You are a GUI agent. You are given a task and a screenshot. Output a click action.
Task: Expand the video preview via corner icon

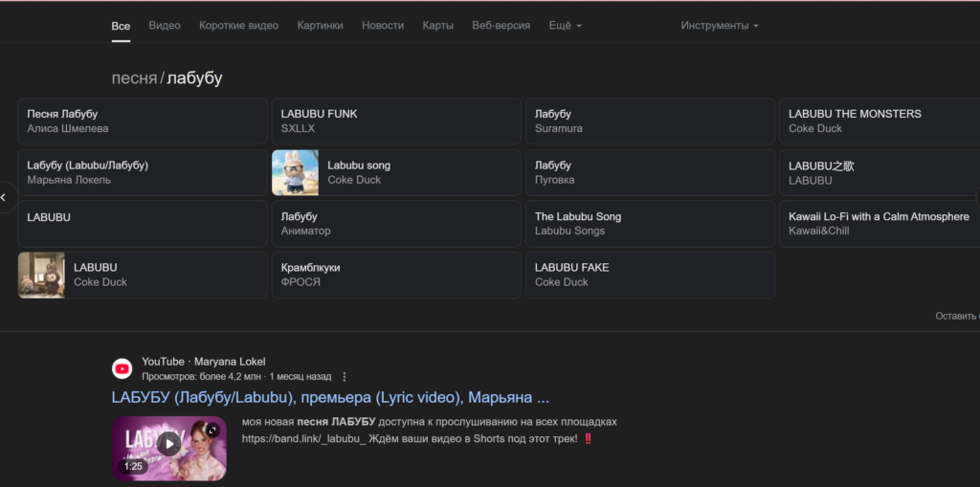pyautogui.click(x=213, y=431)
